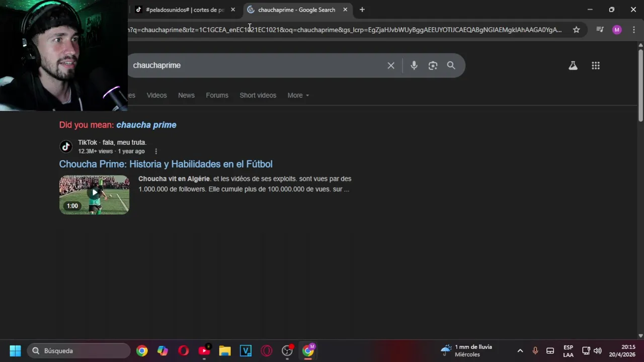Open the active Chrome profile M taskbar icon

(308, 350)
